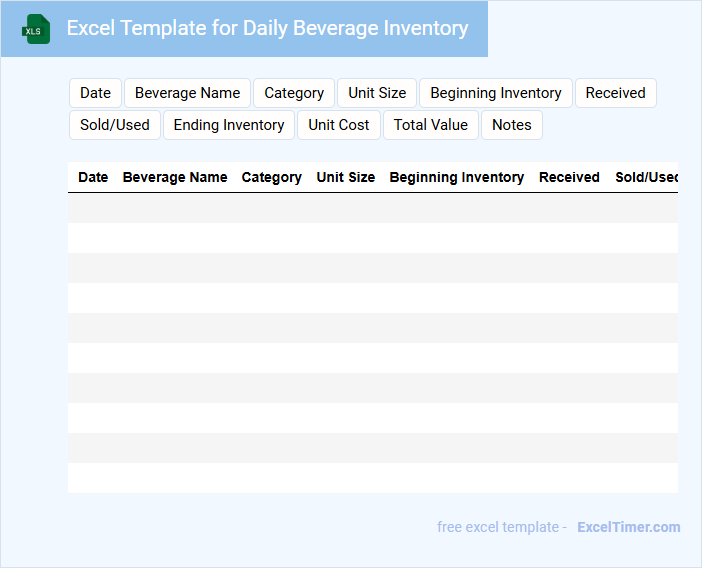
Task: Click the Beverage Name column header
Action: [175, 177]
